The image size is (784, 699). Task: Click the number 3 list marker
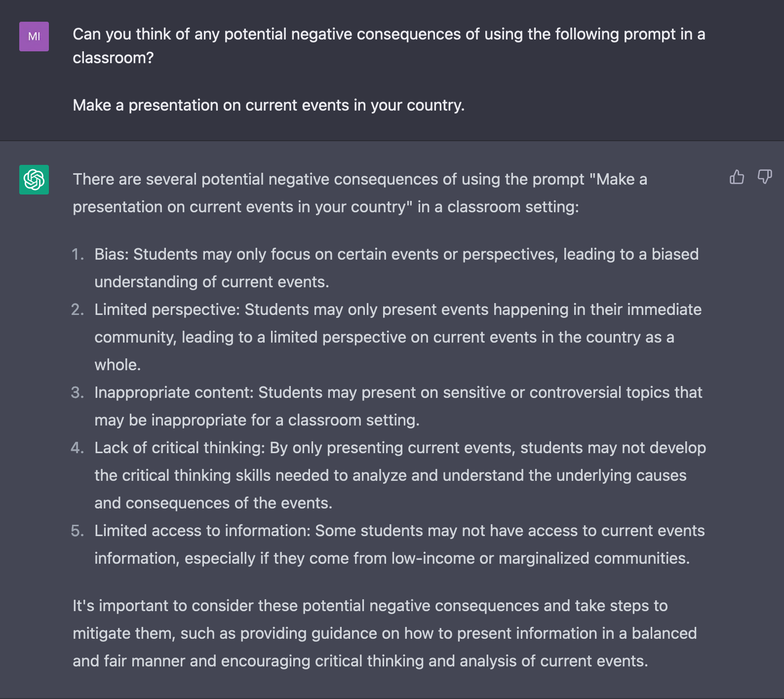coord(78,392)
